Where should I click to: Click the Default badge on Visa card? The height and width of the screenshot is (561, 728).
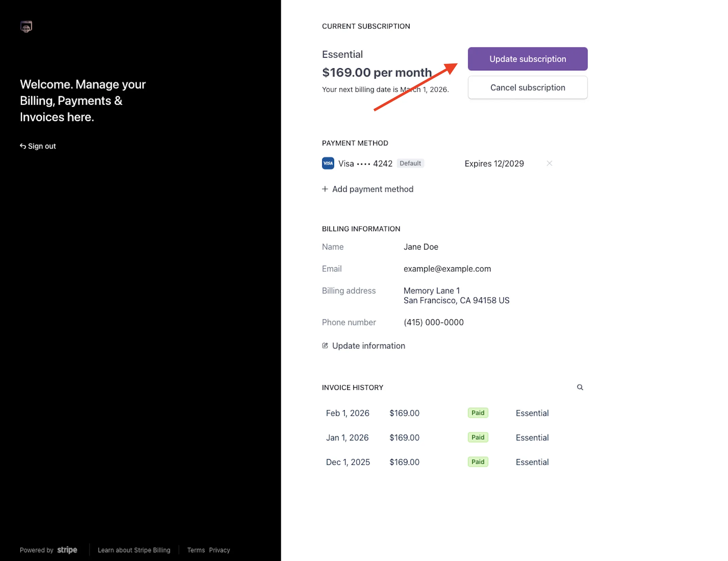[x=410, y=163]
